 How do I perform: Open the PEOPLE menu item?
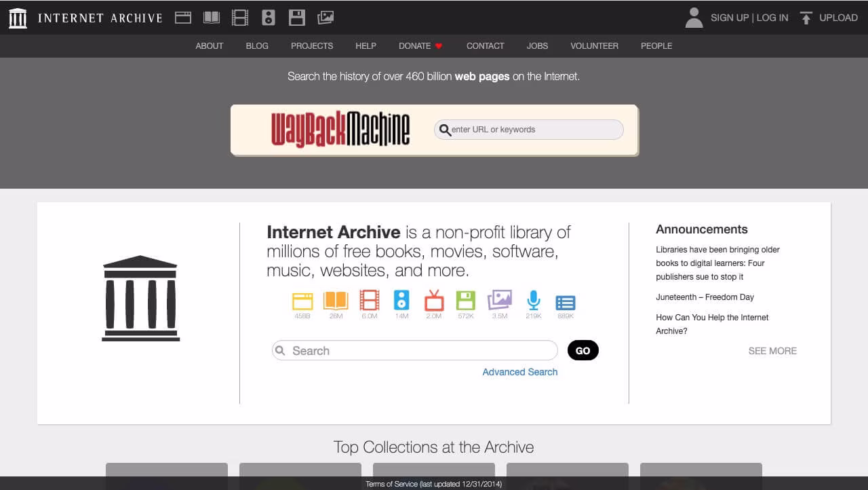[656, 46]
